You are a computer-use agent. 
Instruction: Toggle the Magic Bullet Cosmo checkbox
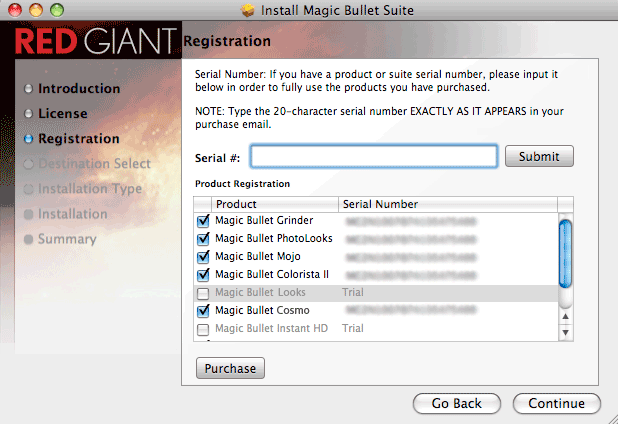pyautogui.click(x=203, y=311)
